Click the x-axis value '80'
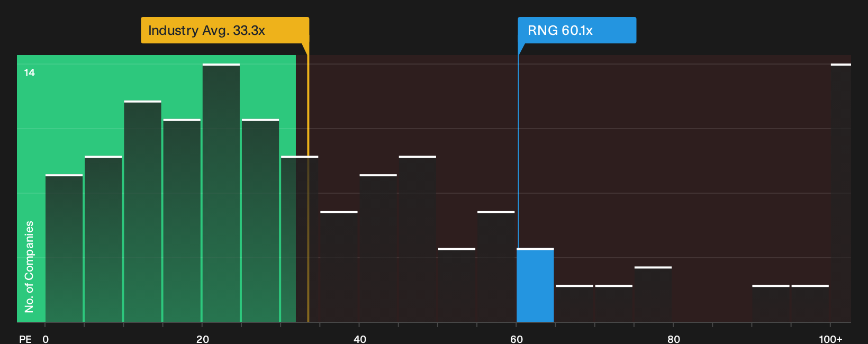Image resolution: width=868 pixels, height=344 pixels. tap(674, 339)
